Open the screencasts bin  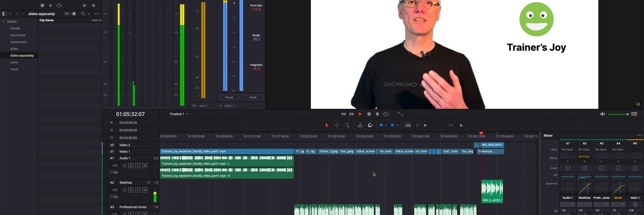[x=18, y=42]
